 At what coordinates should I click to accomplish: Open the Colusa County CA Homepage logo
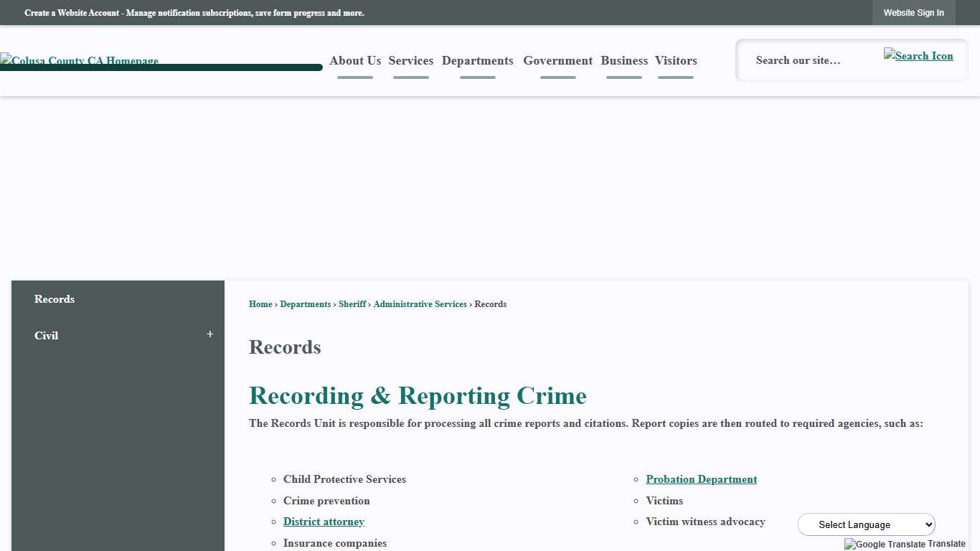point(79,61)
